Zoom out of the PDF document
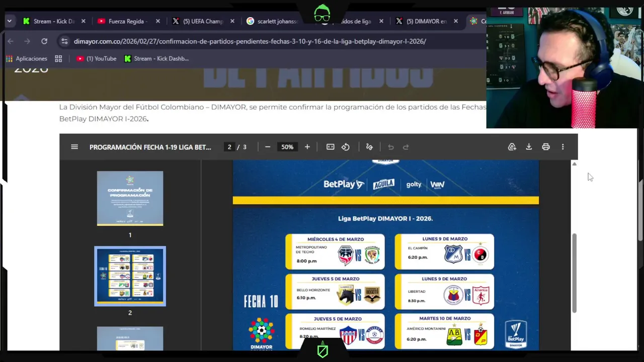The height and width of the screenshot is (362, 644). (268, 147)
